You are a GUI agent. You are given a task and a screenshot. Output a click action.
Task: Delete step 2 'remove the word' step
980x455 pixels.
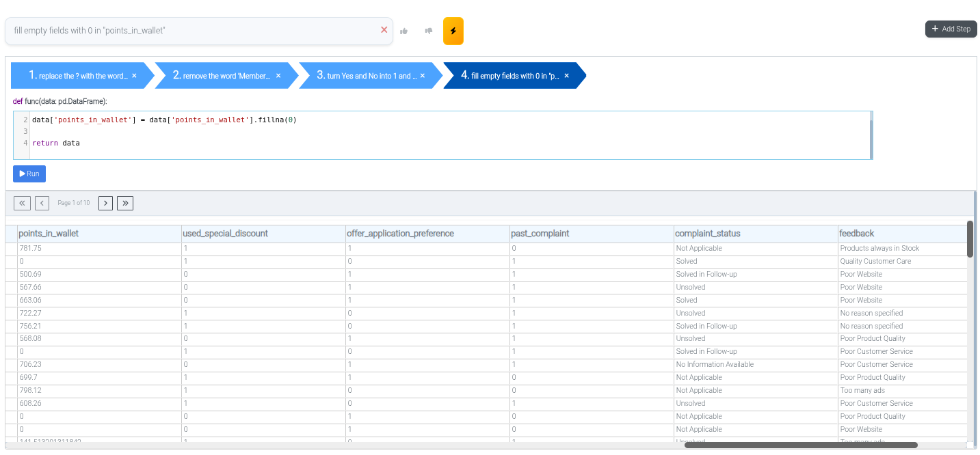278,76
